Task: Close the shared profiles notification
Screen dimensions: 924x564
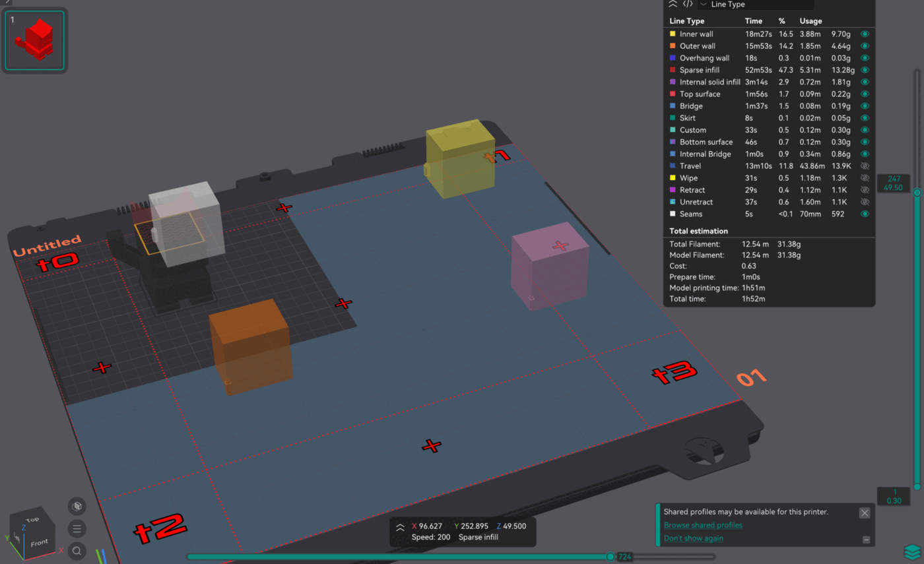Action: tap(865, 513)
